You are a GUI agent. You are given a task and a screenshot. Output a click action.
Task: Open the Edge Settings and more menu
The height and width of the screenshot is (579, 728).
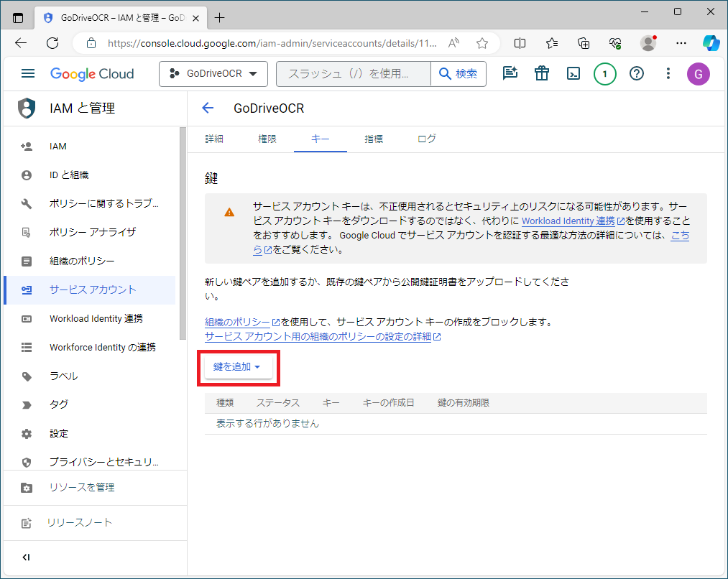(681, 44)
